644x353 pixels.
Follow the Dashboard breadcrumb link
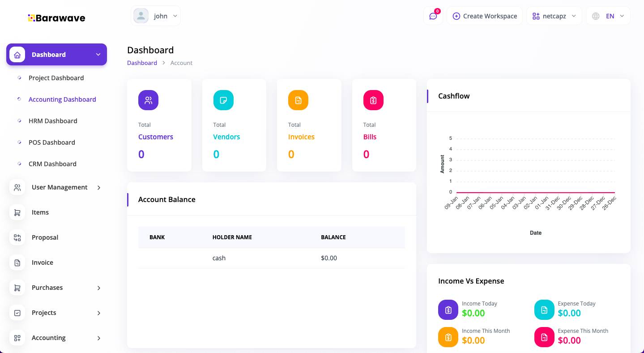pos(142,63)
